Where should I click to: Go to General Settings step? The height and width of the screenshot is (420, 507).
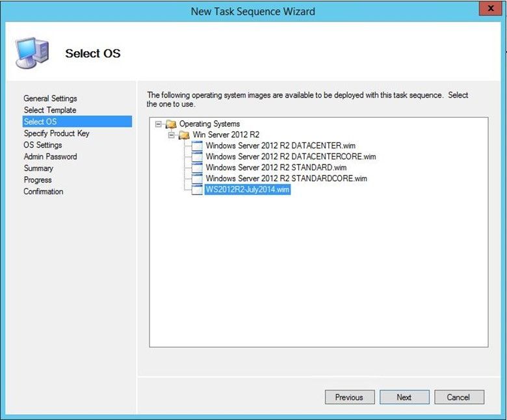click(50, 98)
